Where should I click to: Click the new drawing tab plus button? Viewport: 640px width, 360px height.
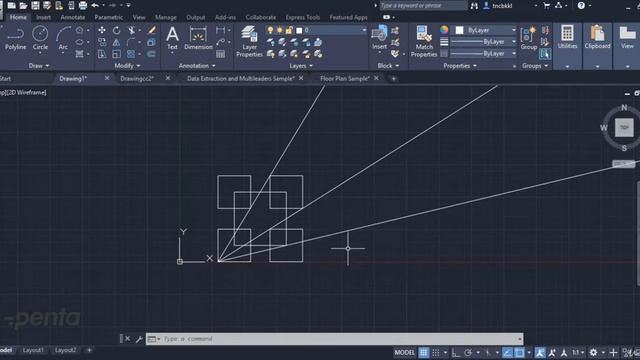(393, 78)
